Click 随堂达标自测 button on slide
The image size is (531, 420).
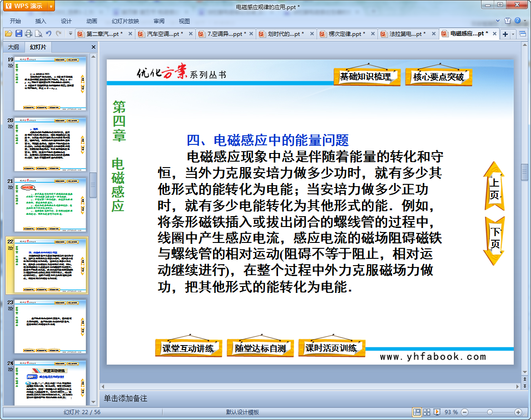[x=260, y=348]
